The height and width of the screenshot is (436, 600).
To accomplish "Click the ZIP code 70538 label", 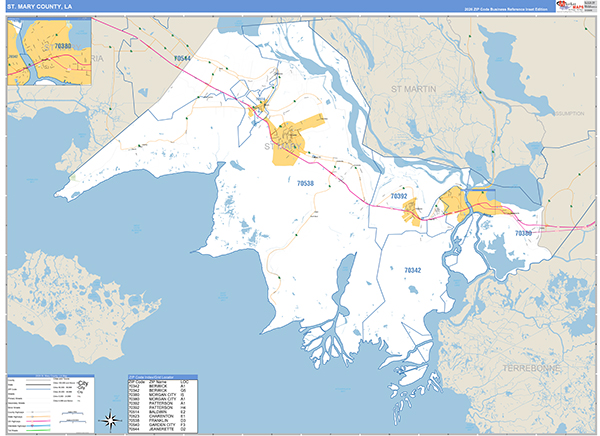I will [305, 183].
